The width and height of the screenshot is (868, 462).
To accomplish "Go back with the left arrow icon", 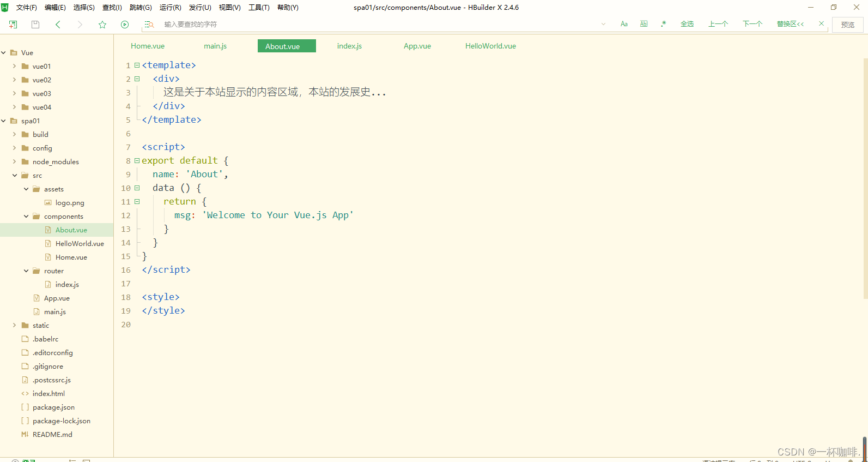I will (58, 25).
